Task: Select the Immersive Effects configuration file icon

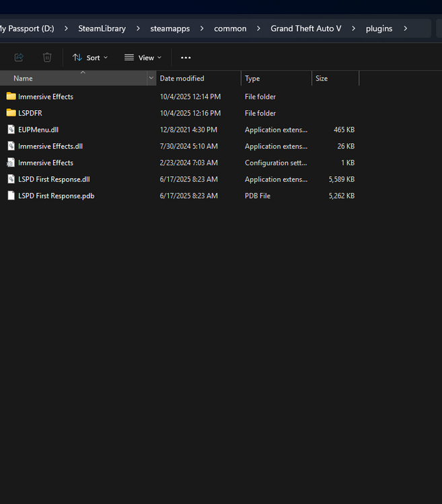Action: tap(11, 163)
